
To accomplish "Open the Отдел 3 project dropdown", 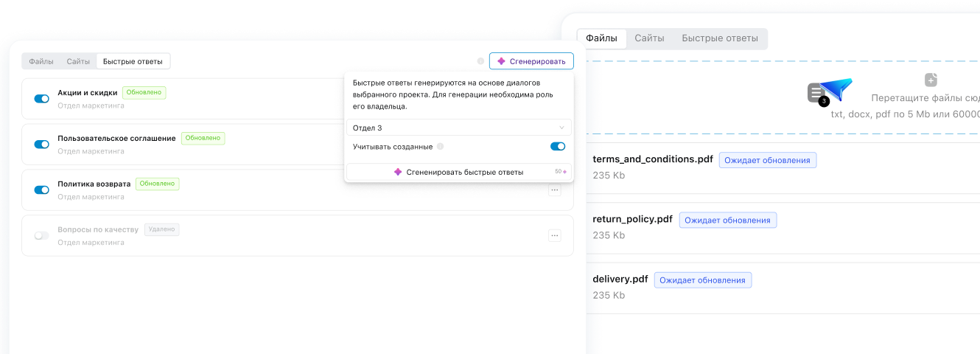I will pos(458,128).
